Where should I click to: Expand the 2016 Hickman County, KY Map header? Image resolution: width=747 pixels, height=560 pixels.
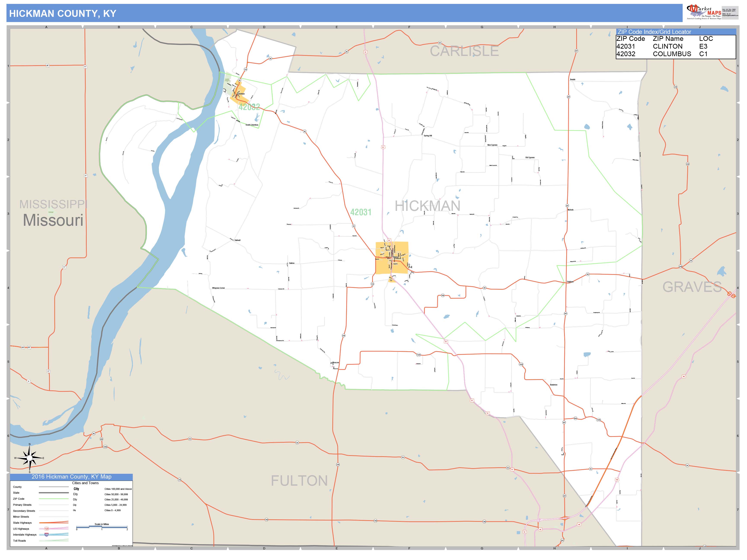pos(72,476)
